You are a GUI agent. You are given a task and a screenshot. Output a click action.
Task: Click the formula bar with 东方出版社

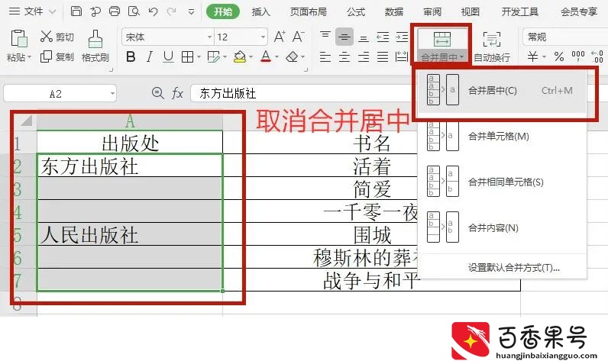click(x=302, y=93)
